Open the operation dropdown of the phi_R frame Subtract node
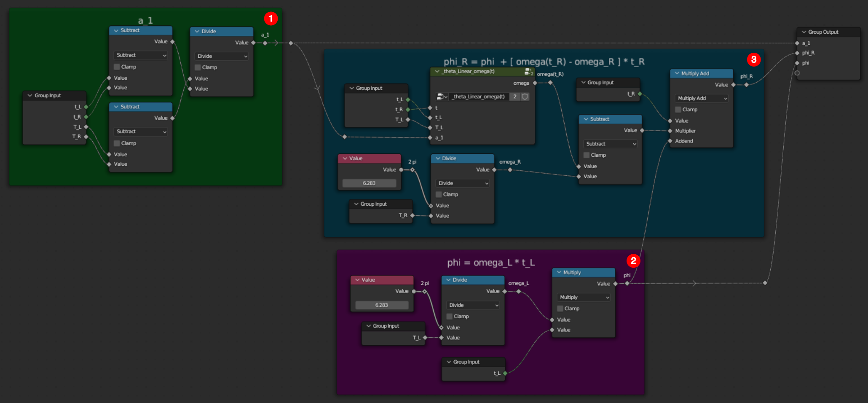The height and width of the screenshot is (403, 868). coord(610,144)
